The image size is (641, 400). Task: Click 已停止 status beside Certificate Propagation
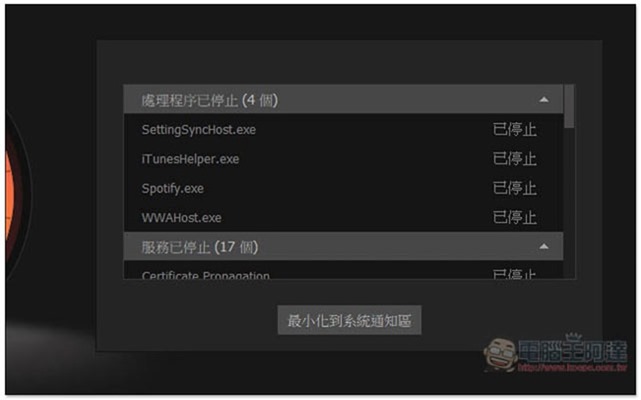(x=515, y=274)
